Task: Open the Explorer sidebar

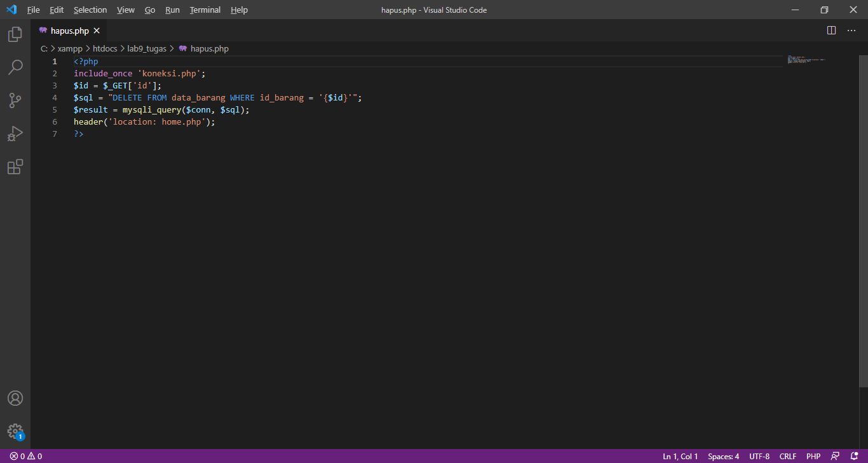Action: [x=15, y=34]
